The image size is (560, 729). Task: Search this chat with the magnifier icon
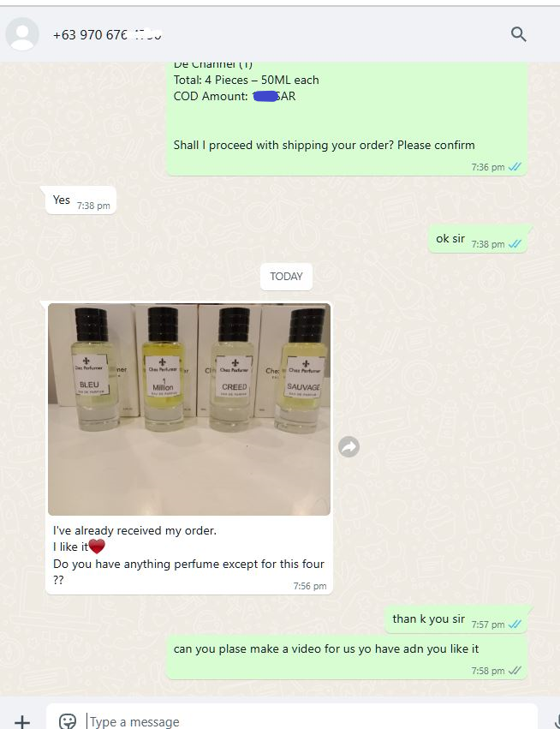coord(518,34)
